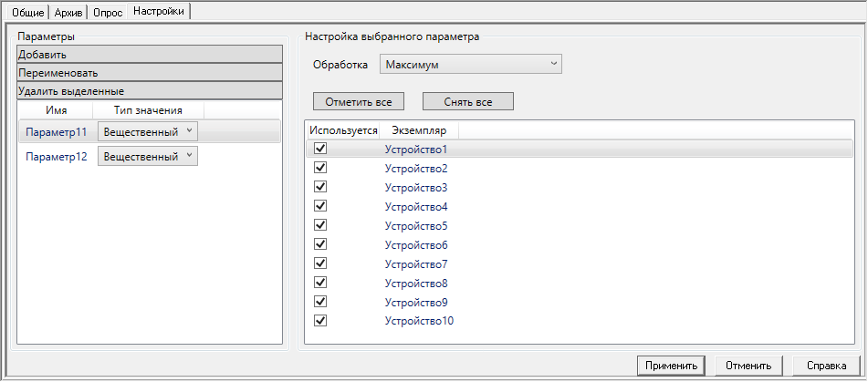Image resolution: width=868 pixels, height=382 pixels.
Task: Click the Переименовать button
Action: point(150,72)
